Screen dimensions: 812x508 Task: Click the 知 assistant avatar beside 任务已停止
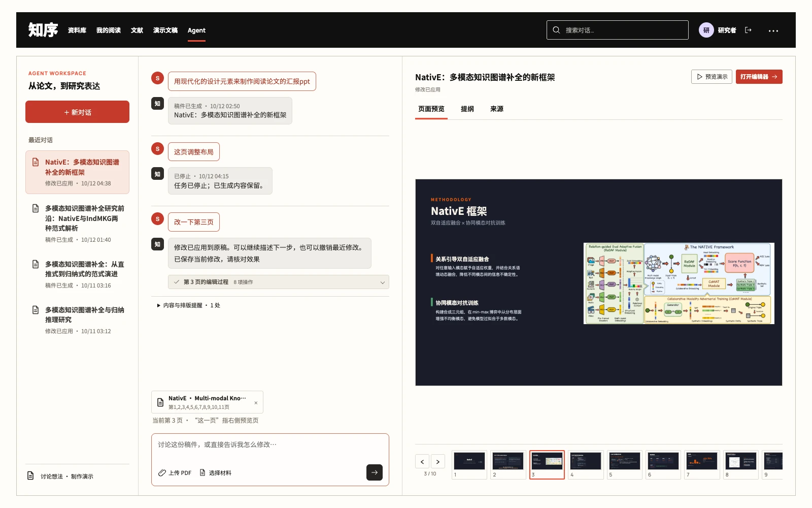157,174
